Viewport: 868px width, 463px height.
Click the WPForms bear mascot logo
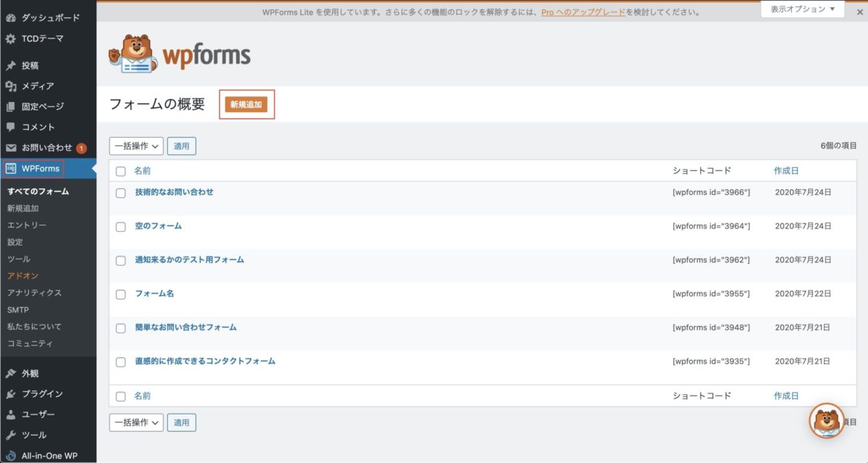tap(133, 54)
